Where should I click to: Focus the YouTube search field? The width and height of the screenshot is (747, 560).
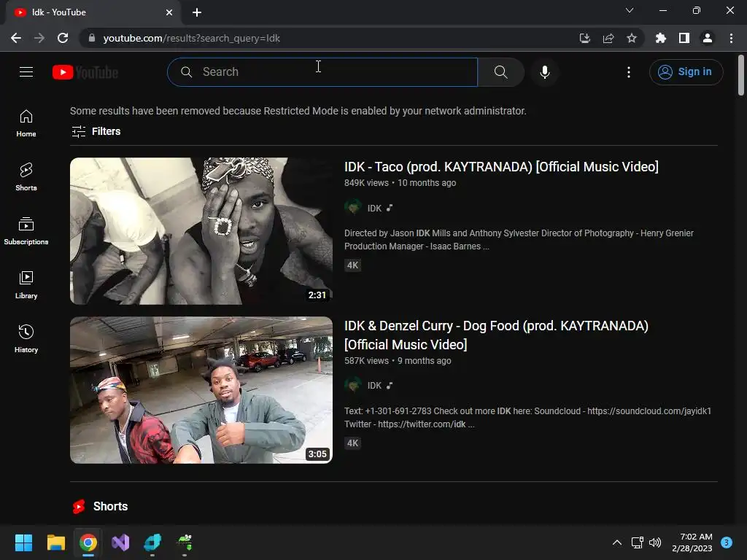[x=322, y=72]
